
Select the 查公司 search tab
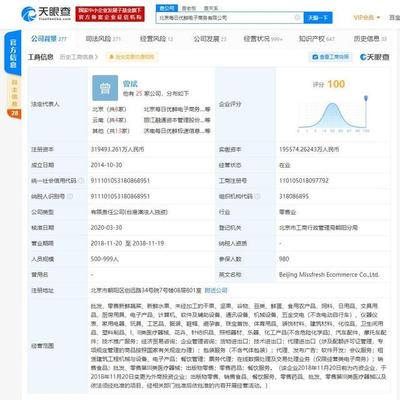pos(167,8)
